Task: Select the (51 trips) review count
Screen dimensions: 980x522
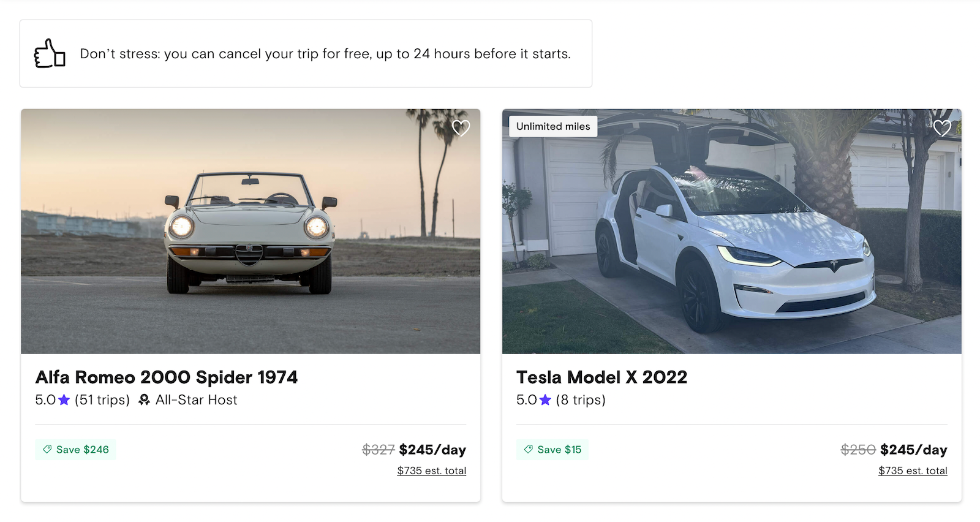Action: coord(101,400)
